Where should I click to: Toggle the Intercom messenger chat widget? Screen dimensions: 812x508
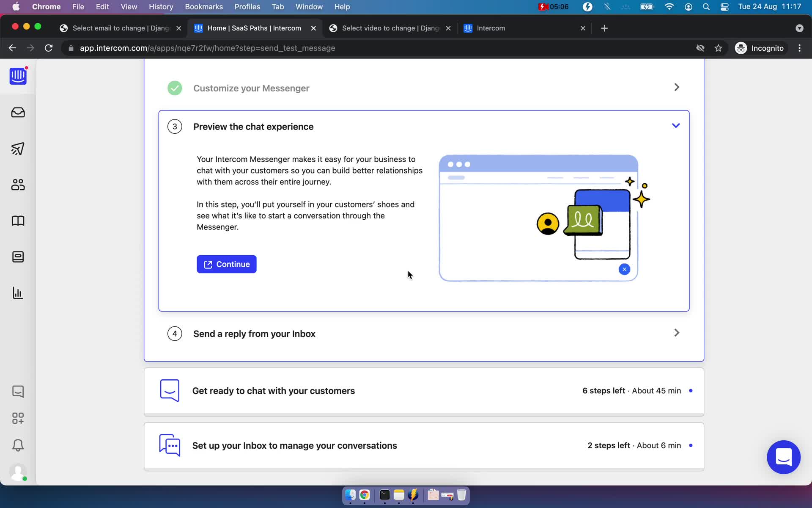tap(783, 456)
